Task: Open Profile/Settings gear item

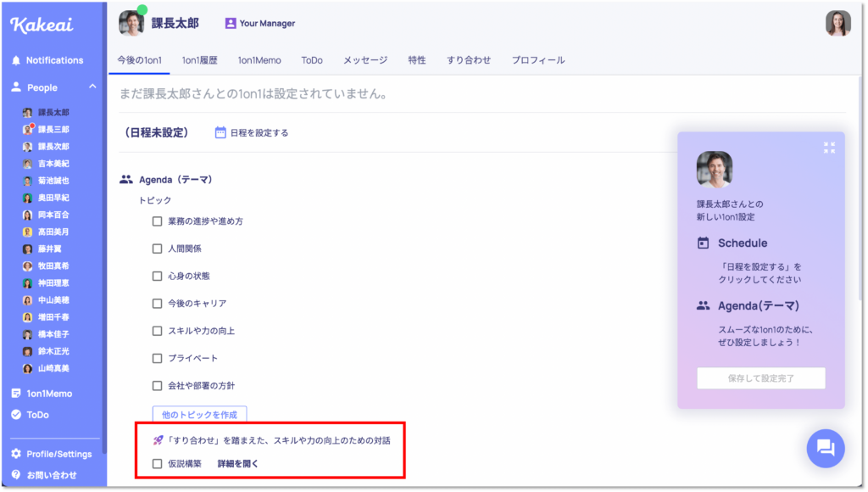Action: [x=52, y=455]
